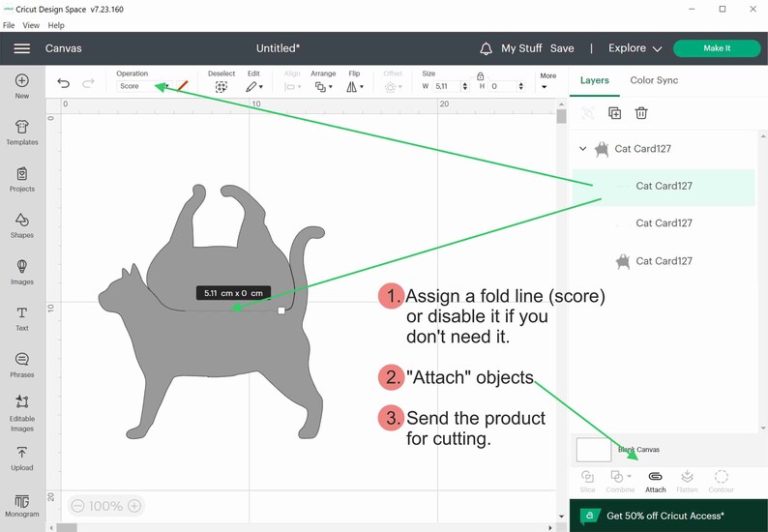The width and height of the screenshot is (768, 532).
Task: Click the 100% zoom level
Action: 105,506
